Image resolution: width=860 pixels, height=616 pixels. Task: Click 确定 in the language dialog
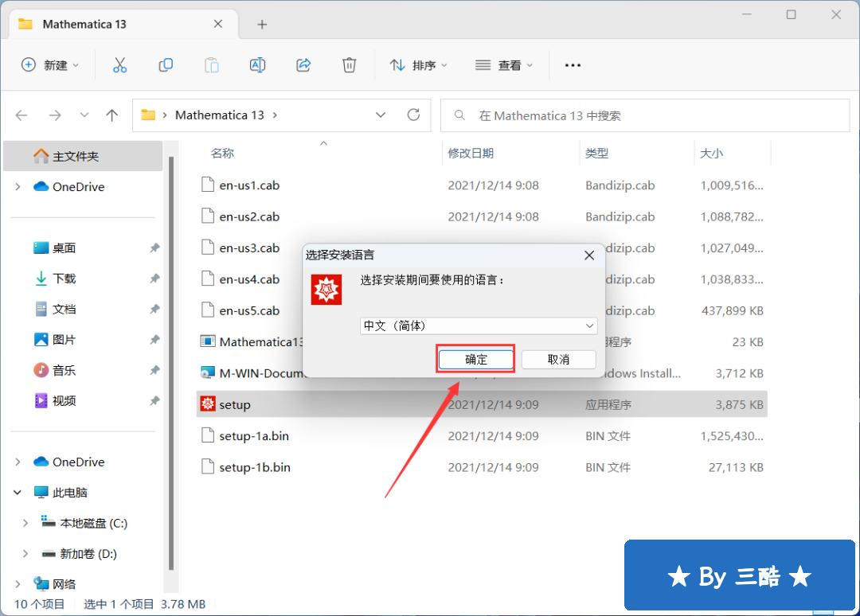[x=476, y=360]
